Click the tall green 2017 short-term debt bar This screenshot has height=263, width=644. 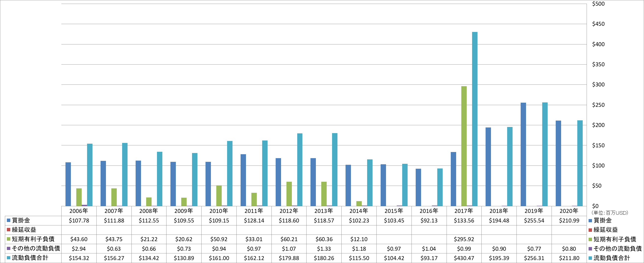point(464,146)
